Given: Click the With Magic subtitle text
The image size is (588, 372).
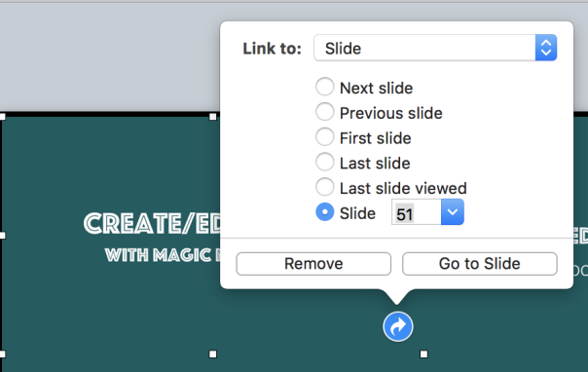Looking at the screenshot, I should click(163, 255).
